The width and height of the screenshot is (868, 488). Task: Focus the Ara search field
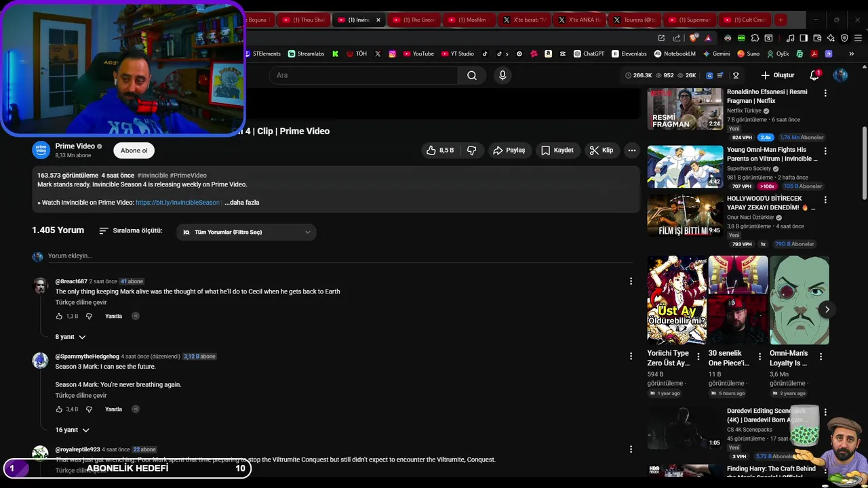(363, 75)
